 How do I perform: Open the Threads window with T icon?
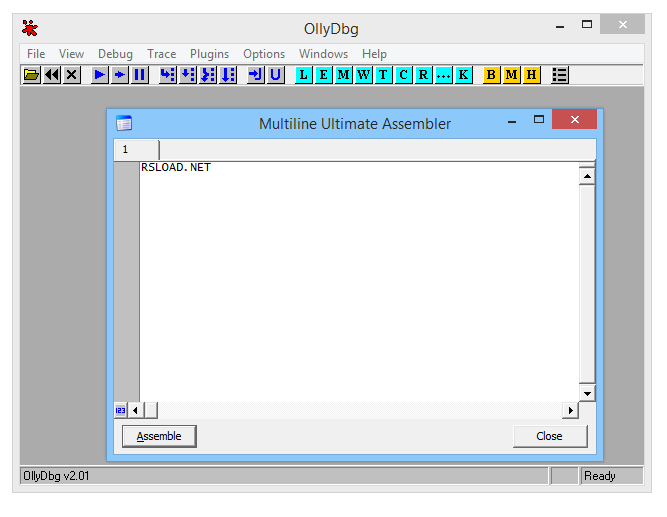[383, 75]
